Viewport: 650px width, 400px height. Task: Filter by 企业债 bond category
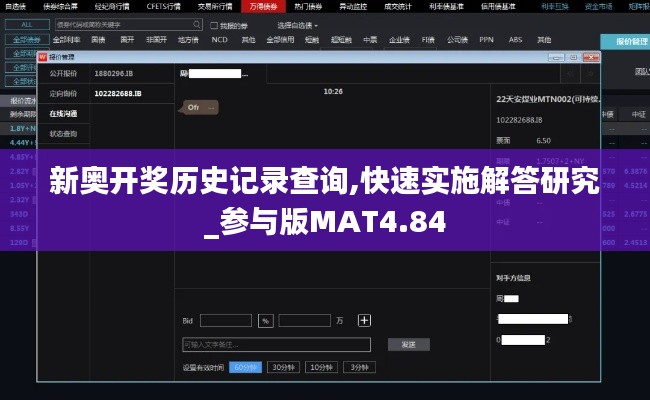tap(399, 40)
